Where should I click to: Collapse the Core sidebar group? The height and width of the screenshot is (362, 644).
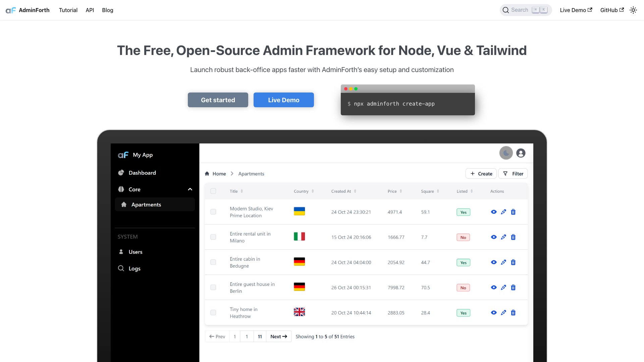tap(190, 189)
